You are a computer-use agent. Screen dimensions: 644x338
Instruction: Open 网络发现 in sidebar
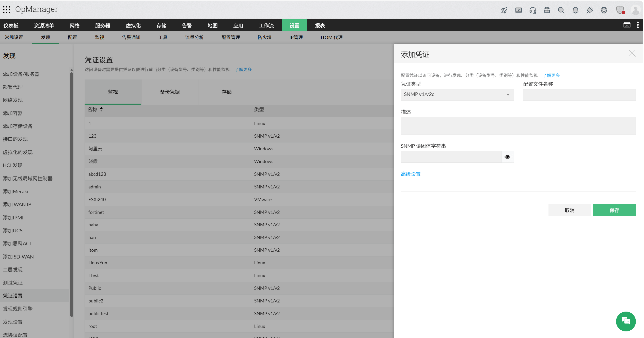[x=13, y=100]
